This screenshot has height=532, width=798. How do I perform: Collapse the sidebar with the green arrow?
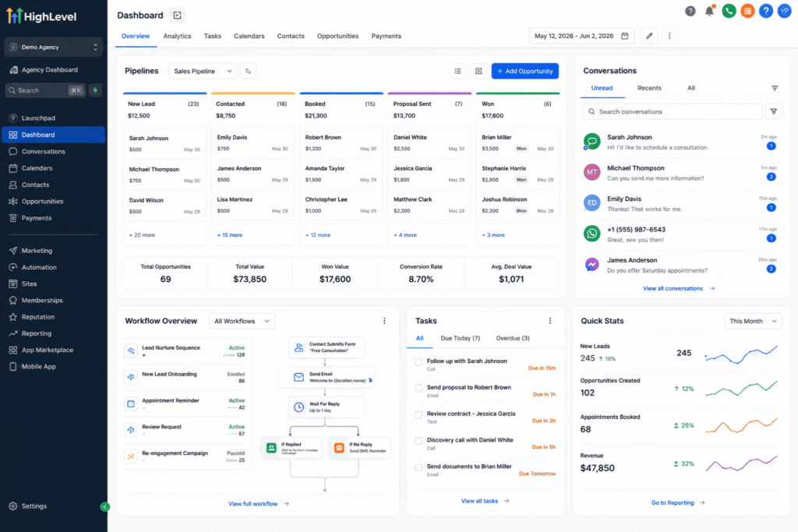(x=105, y=506)
